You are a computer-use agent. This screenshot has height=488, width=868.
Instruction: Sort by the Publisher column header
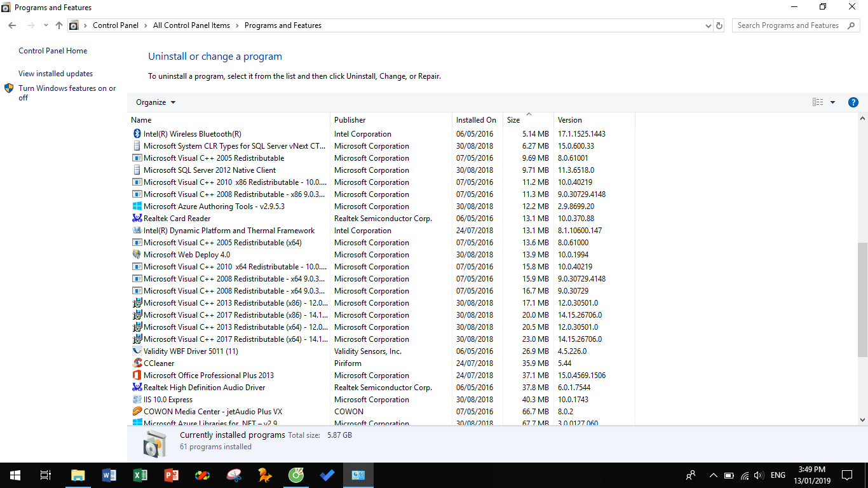tap(391, 120)
